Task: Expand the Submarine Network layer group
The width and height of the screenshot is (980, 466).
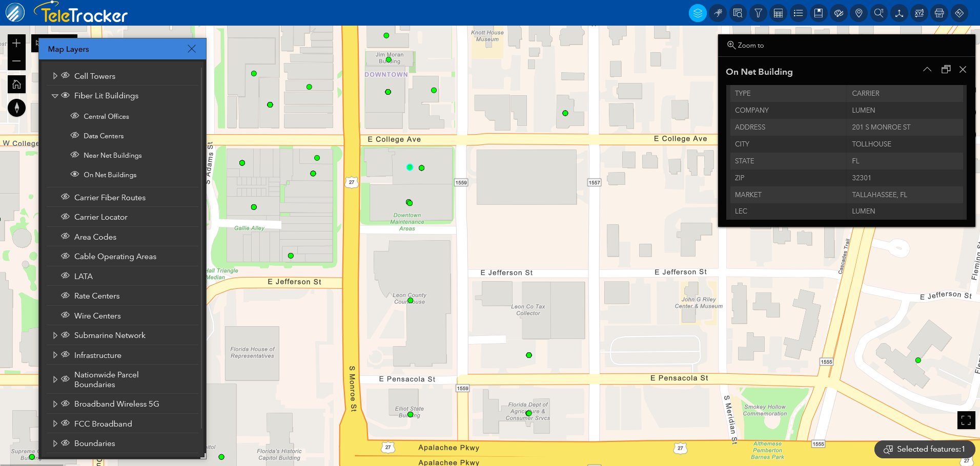Action: tap(55, 335)
